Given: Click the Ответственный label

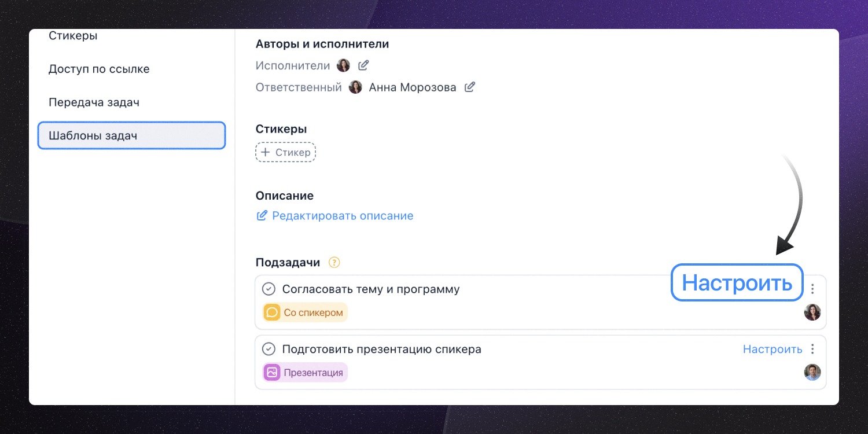Looking at the screenshot, I should point(299,87).
